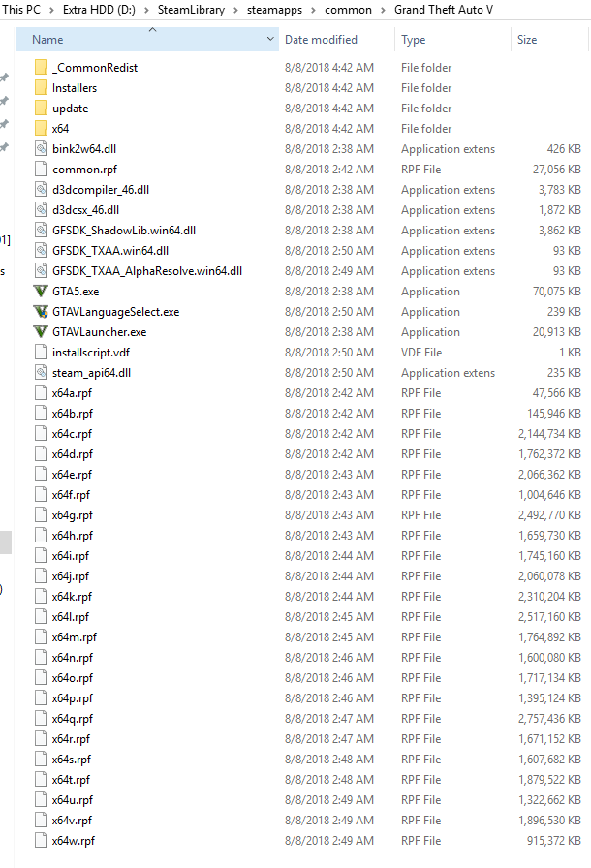Navigate to This PC in address bar
The width and height of the screenshot is (591, 868).
(21, 10)
